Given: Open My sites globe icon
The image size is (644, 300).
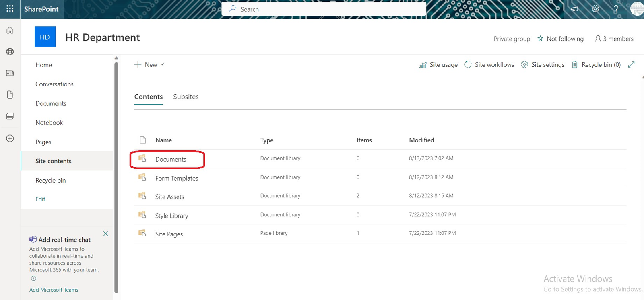Looking at the screenshot, I should pyautogui.click(x=10, y=52).
